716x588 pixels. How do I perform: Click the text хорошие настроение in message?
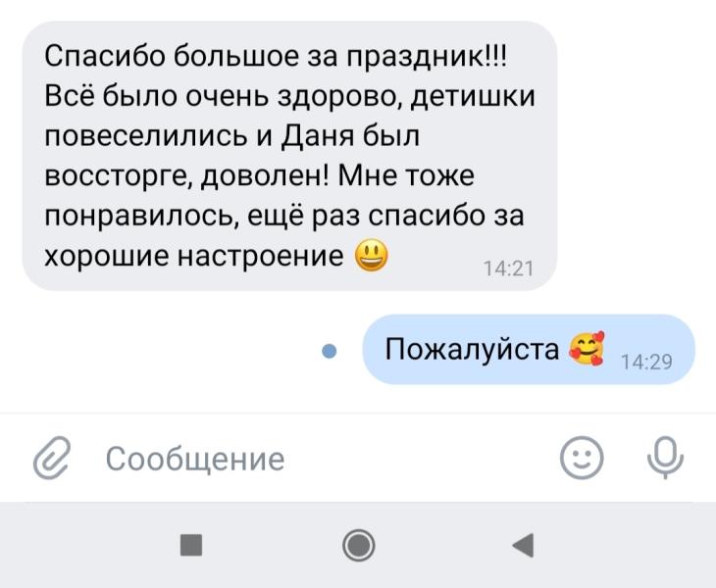coord(194,256)
